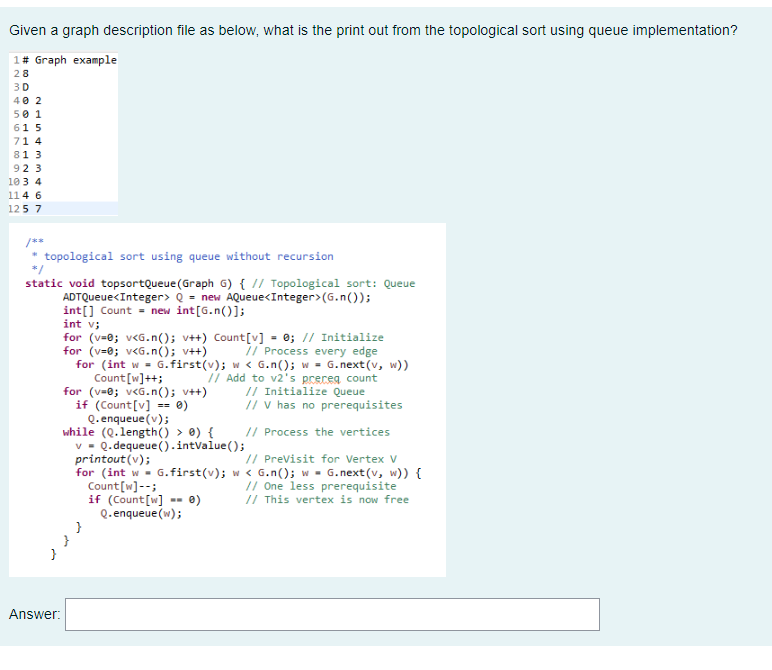Click the 'Answer:' label
772x670 pixels.
(34, 614)
